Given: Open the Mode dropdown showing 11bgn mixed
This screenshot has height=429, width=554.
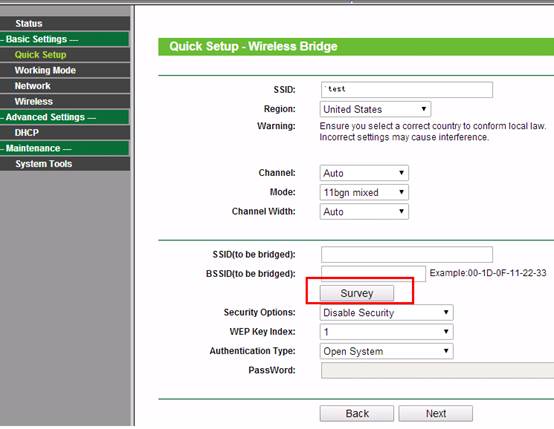Looking at the screenshot, I should click(364, 193).
